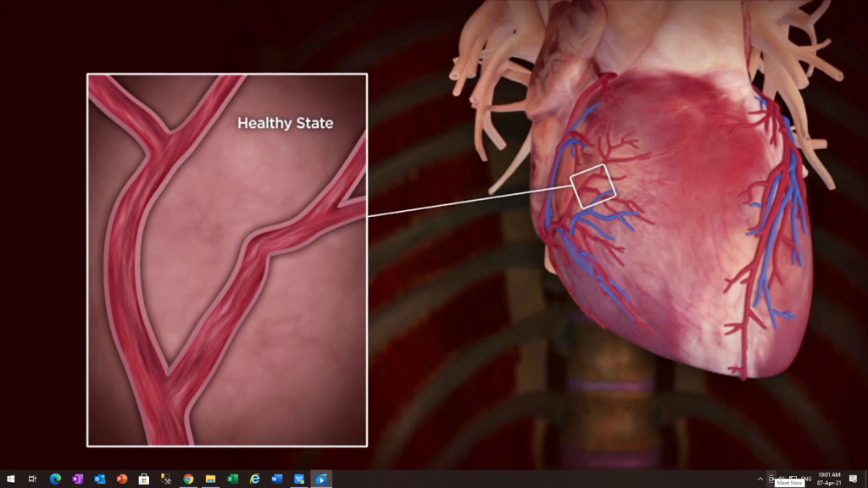Open the Snipping tool taskbar icon
This screenshot has height=488, width=868.
[166, 480]
